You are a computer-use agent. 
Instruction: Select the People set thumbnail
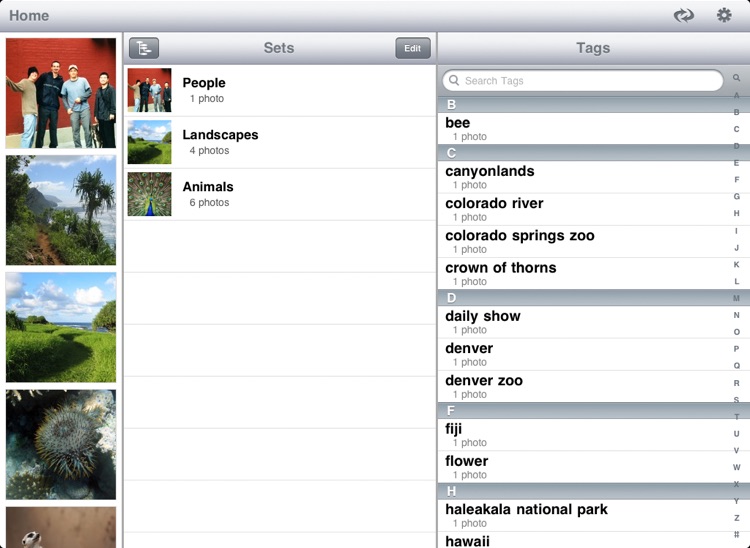(x=149, y=90)
